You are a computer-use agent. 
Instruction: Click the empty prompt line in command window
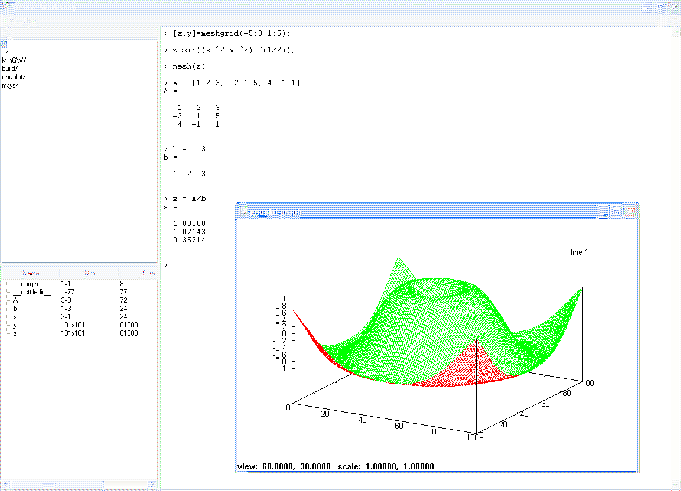click(x=166, y=265)
